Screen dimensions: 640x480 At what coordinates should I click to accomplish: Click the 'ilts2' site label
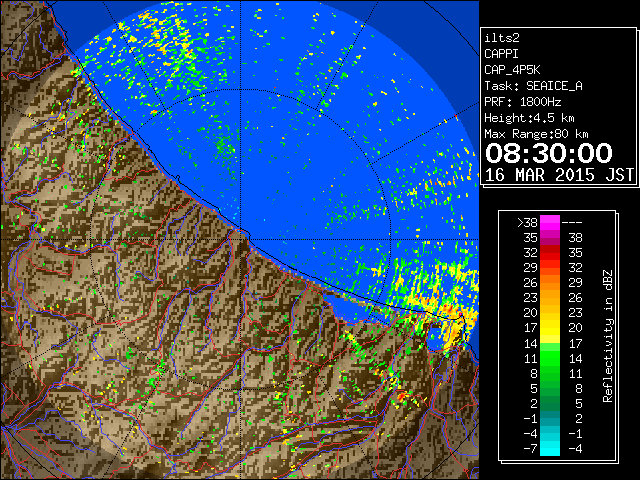(x=502, y=38)
